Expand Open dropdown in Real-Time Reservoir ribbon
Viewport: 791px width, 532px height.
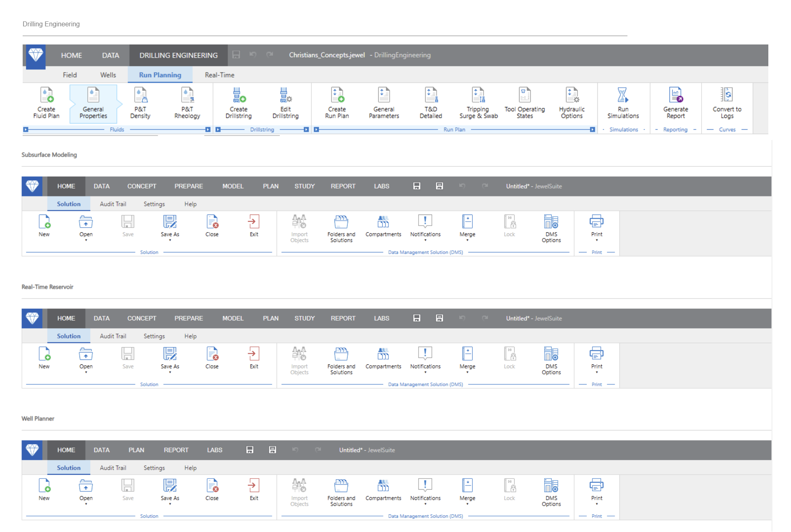[x=86, y=372]
